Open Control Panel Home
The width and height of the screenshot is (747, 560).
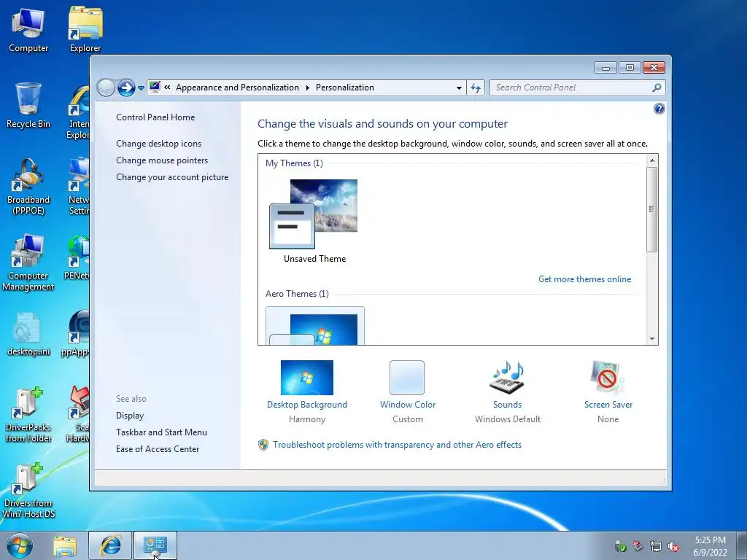[x=155, y=117]
